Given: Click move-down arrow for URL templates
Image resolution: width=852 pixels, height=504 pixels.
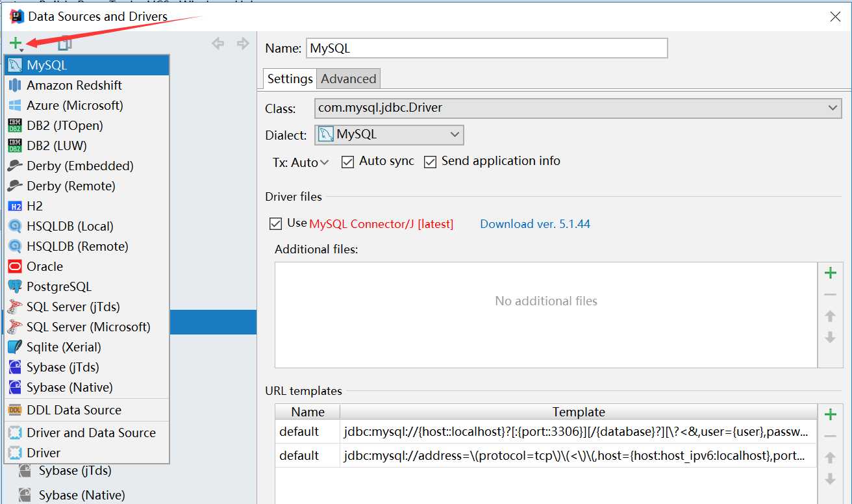Looking at the screenshot, I should (830, 479).
